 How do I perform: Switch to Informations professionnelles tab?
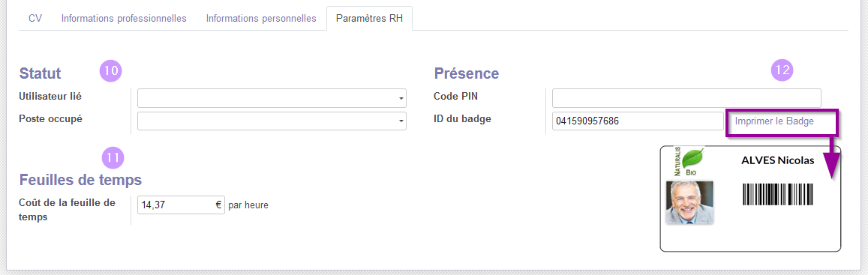[x=124, y=18]
